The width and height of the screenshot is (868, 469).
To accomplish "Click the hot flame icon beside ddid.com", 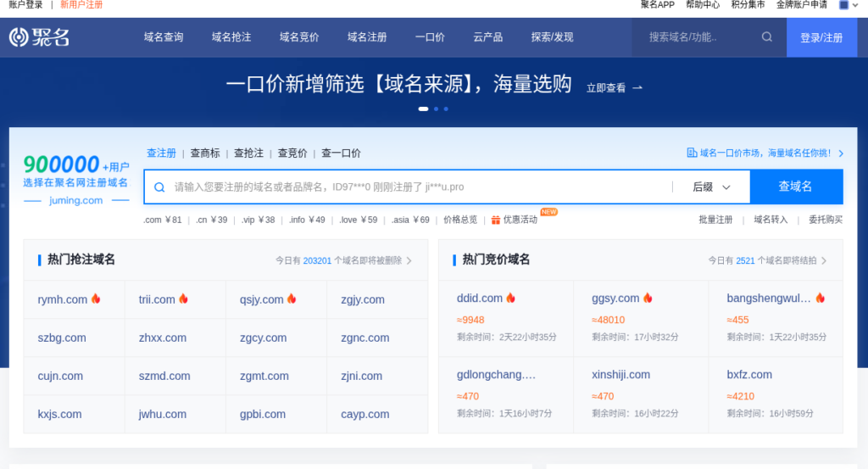I will point(511,298).
